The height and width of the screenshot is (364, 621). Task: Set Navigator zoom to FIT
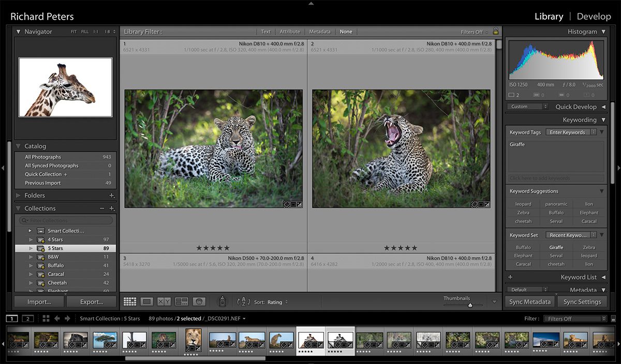click(x=73, y=32)
